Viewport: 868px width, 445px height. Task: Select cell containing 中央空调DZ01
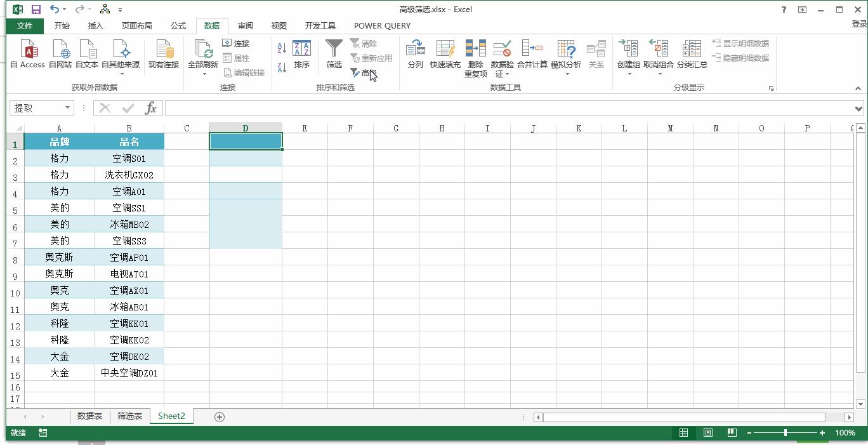point(129,373)
